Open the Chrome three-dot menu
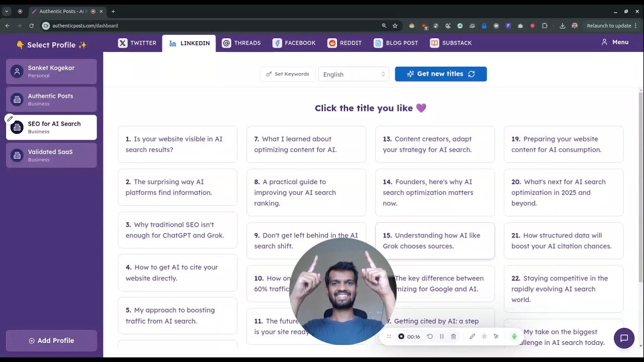This screenshot has width=644, height=362. click(636, 26)
